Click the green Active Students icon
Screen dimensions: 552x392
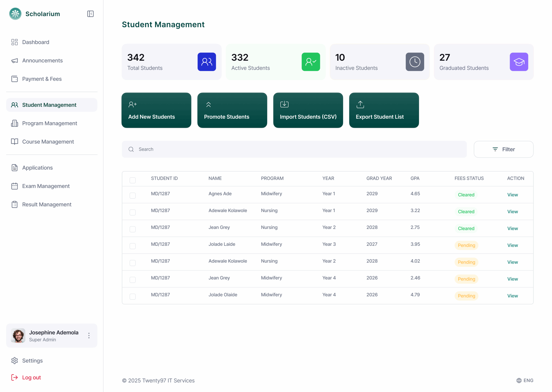pyautogui.click(x=310, y=62)
